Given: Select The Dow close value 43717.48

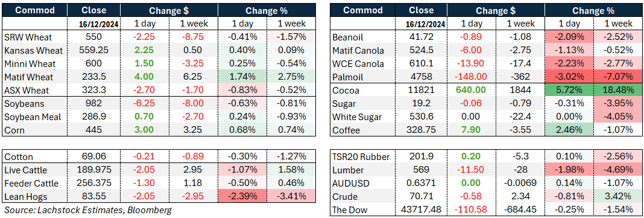Looking at the screenshot, I should tap(422, 210).
